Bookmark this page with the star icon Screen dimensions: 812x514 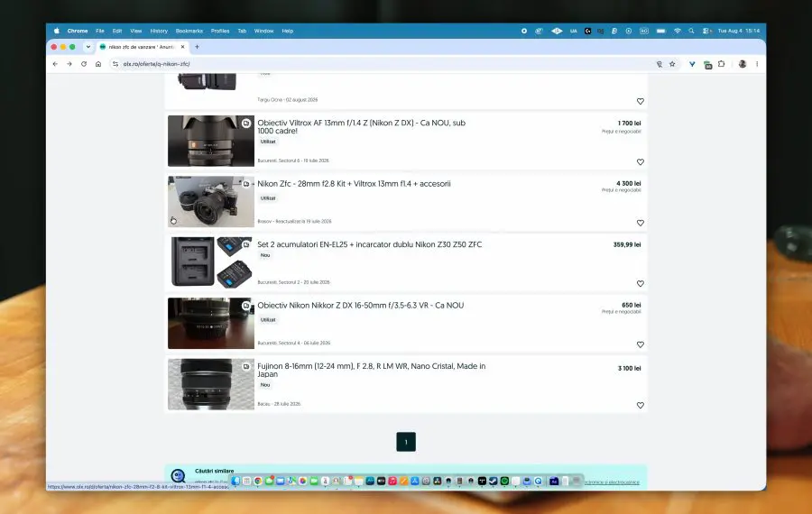672,64
